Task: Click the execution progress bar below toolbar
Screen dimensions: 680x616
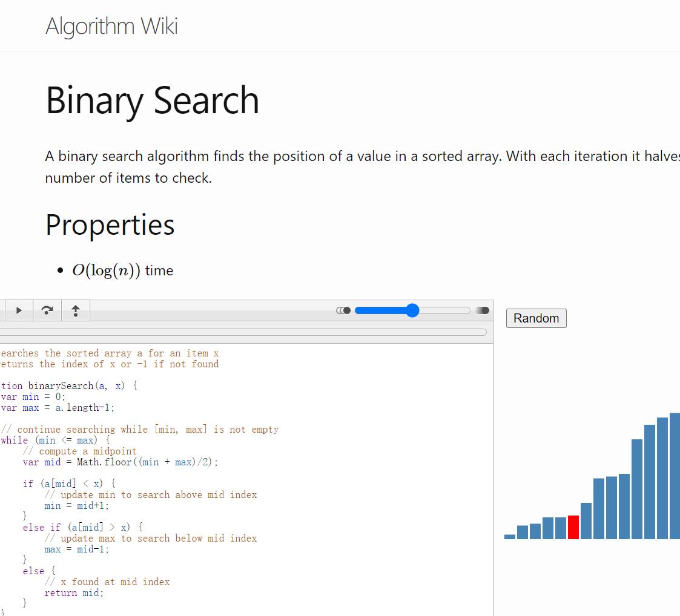Action: 242,332
